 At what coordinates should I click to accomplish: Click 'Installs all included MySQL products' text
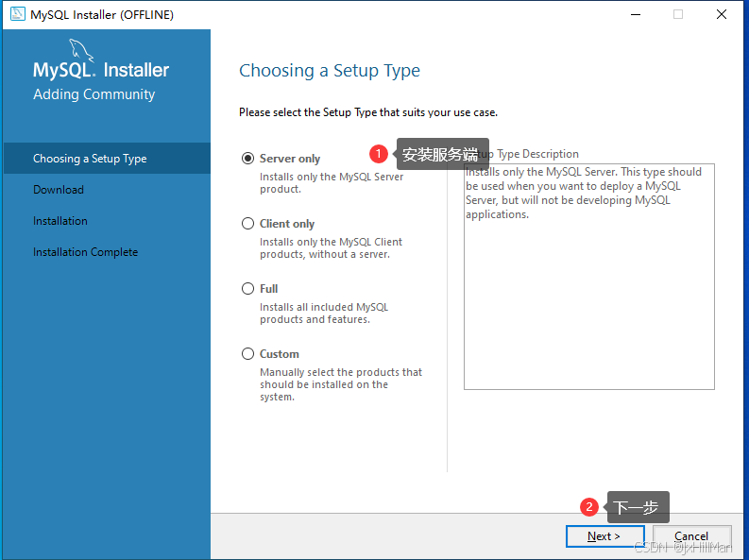point(324,314)
